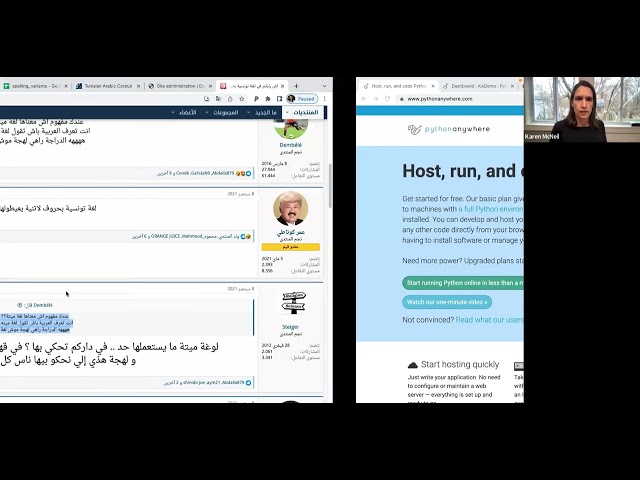Click 'Start running Python online' green button
Viewport: 640px width, 480px height.
463,283
